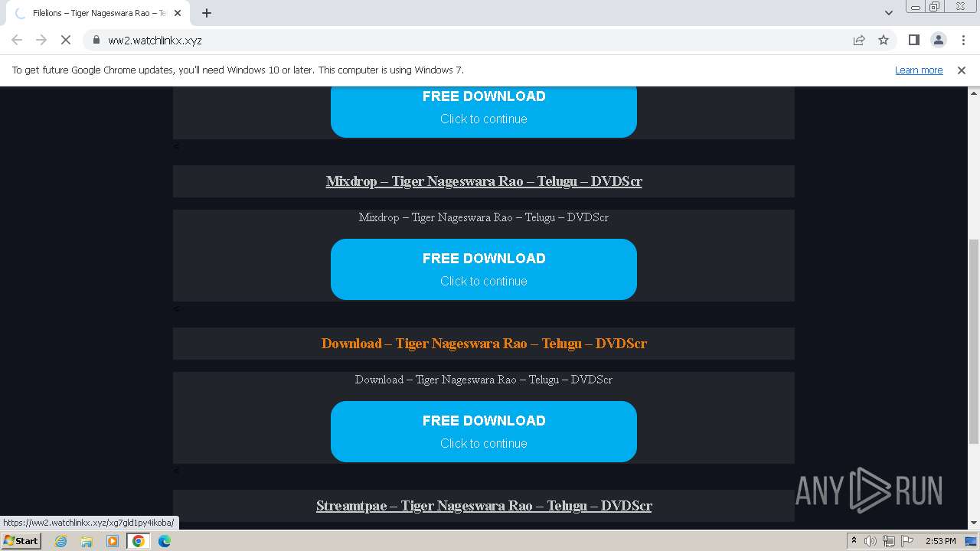
Task: Go back to previous page
Action: click(17, 40)
